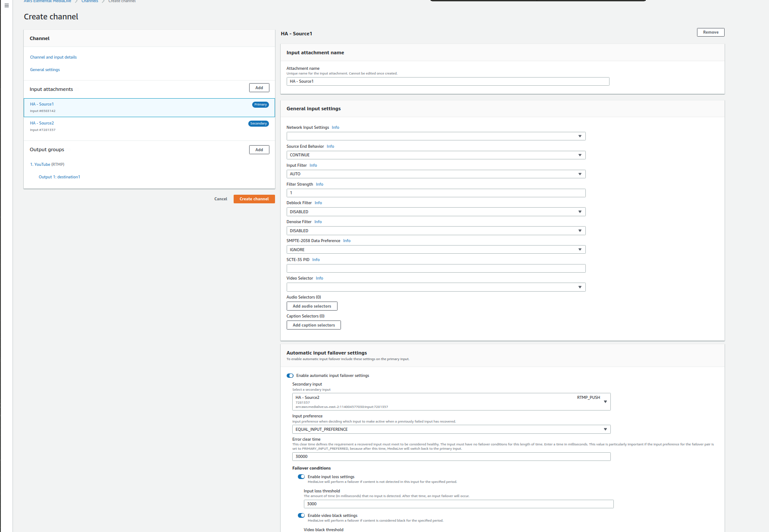Open General settings section

[45, 70]
